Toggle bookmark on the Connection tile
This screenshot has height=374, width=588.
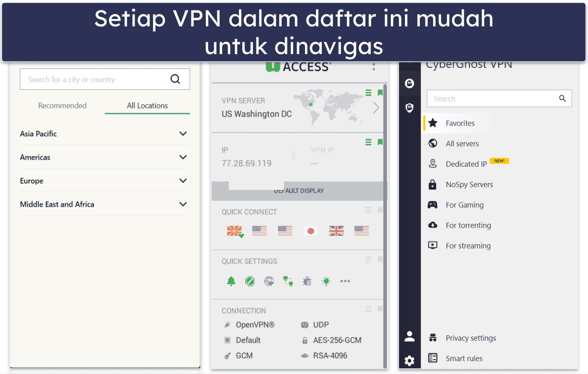380,309
